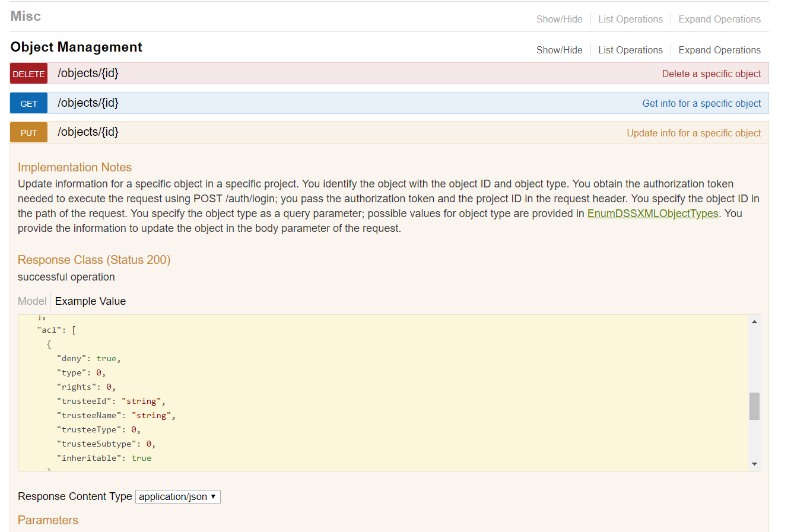This screenshot has width=810, height=532.
Task: Open the EnumDSSXMLObjectTypes reference link
Action: (652, 213)
